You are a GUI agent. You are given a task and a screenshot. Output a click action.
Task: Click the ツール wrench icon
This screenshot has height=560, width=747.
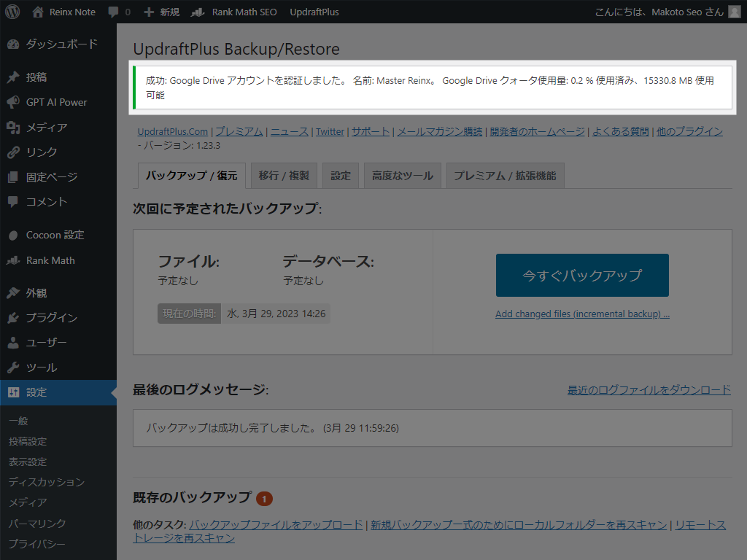(x=13, y=367)
